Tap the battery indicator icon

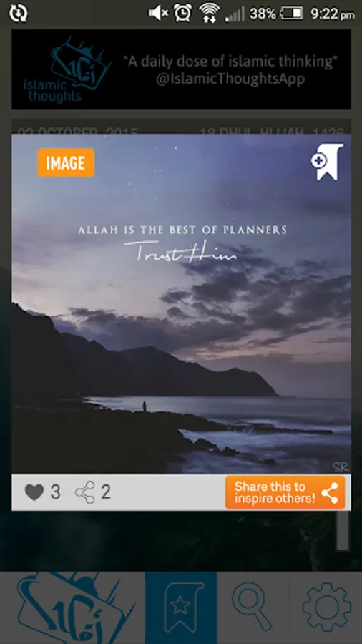coord(291,14)
